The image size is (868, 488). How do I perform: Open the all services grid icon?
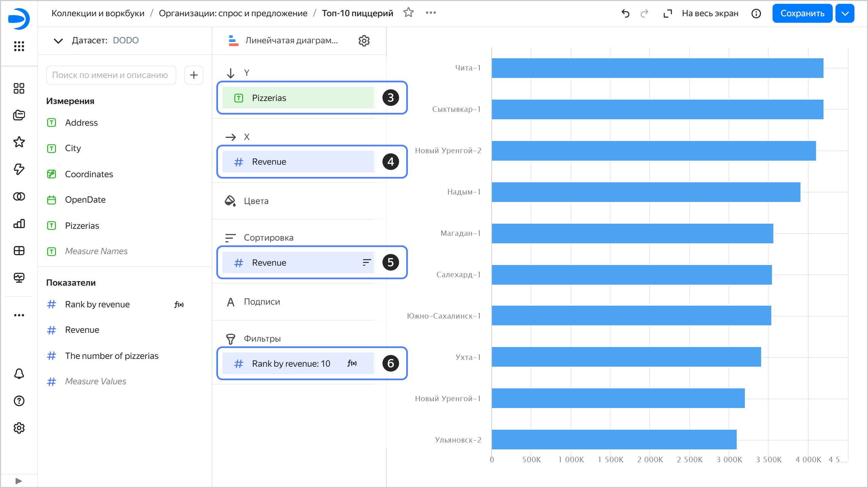point(19,46)
